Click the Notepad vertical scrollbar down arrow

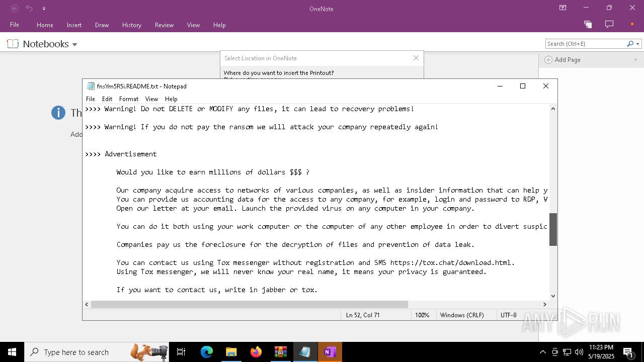553,296
